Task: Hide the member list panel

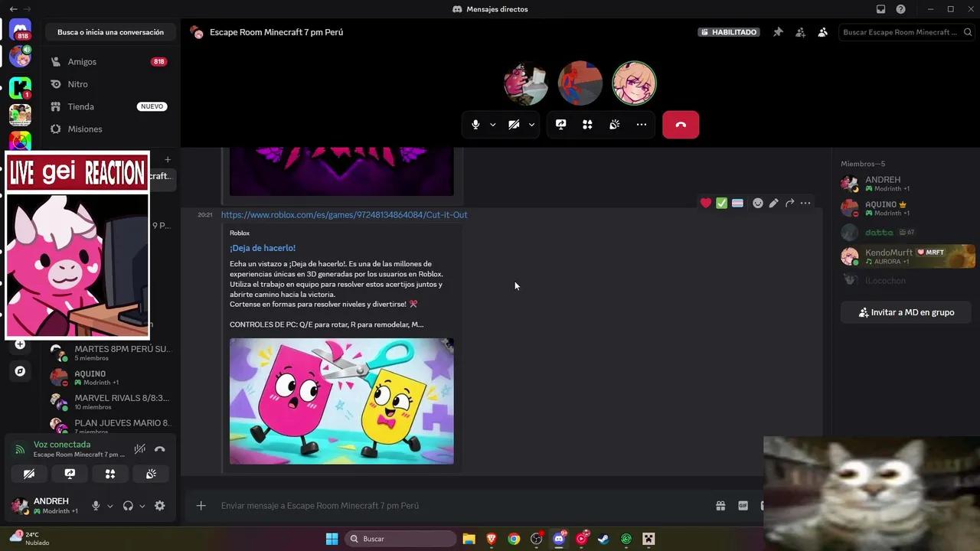Action: [x=822, y=32]
